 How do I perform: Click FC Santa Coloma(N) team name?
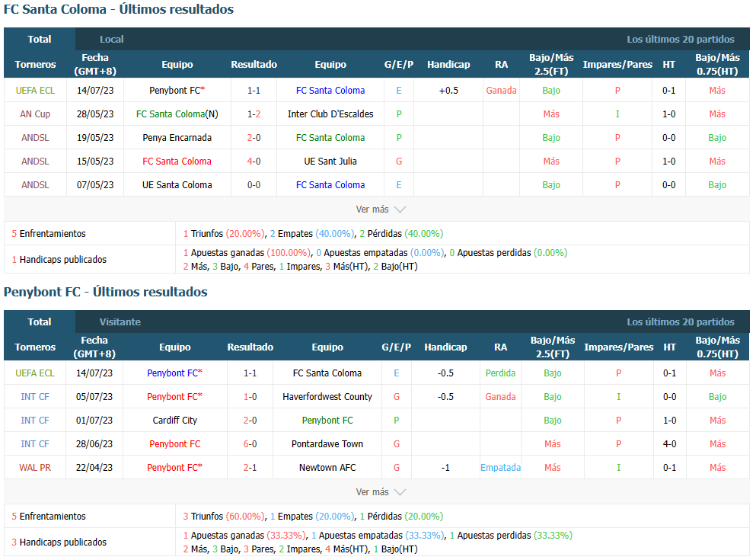[x=177, y=114]
